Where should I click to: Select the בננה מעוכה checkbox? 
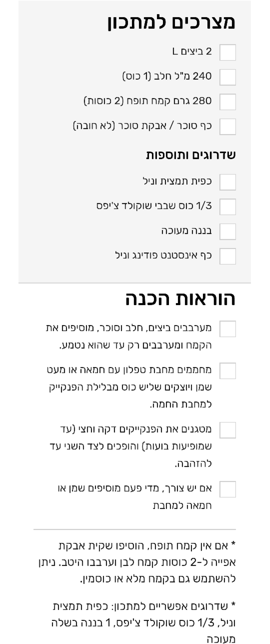227,232
